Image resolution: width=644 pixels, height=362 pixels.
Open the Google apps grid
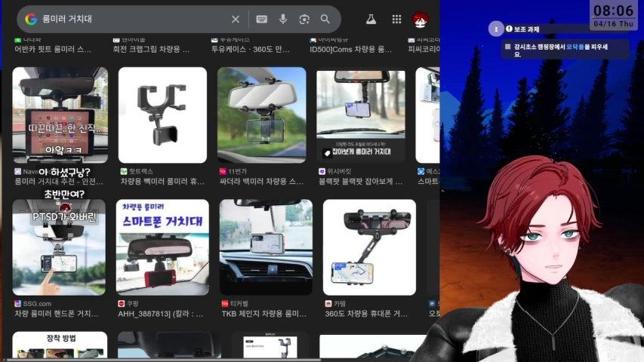(396, 19)
